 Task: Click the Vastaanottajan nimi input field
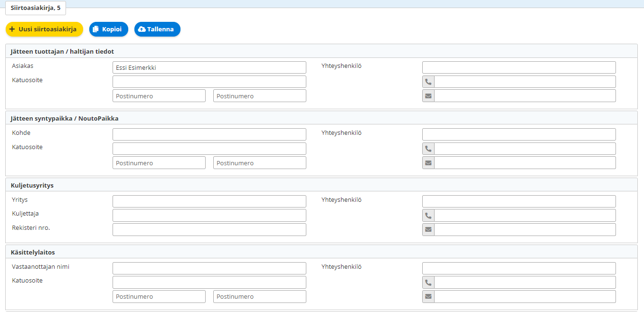pyautogui.click(x=209, y=268)
